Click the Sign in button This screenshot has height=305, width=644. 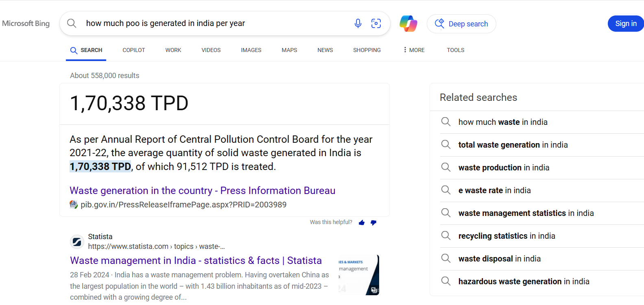pos(626,24)
